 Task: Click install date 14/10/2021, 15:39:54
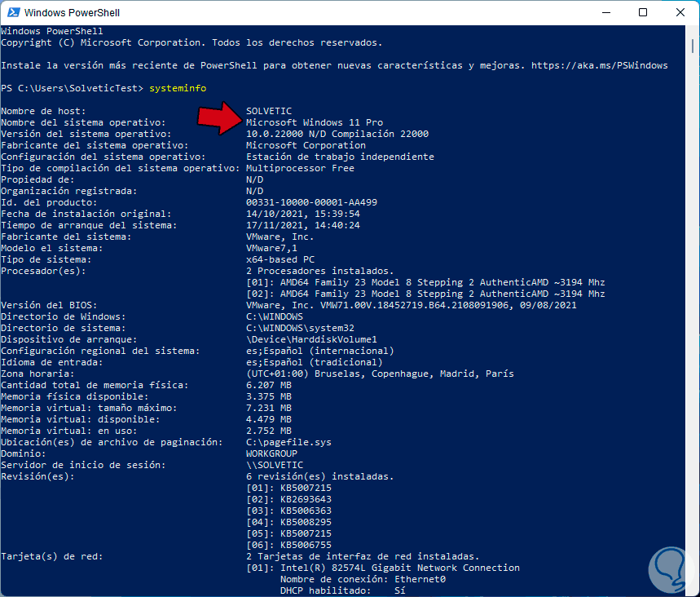click(x=302, y=214)
